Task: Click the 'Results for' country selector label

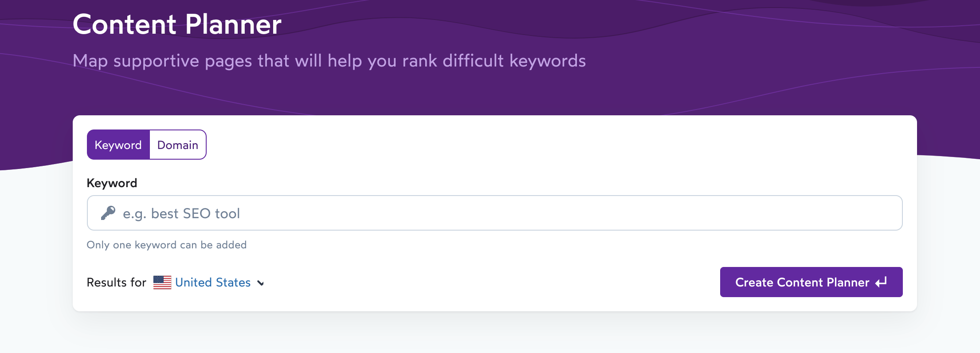Action: coord(116,282)
